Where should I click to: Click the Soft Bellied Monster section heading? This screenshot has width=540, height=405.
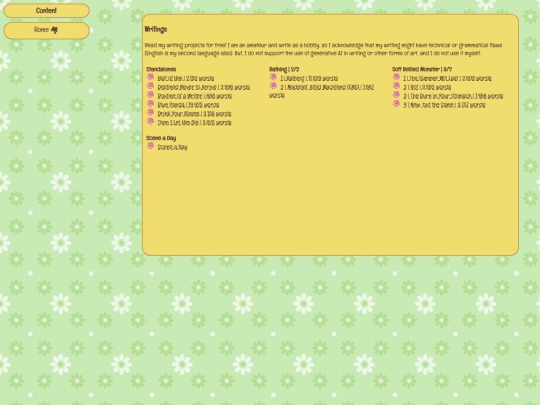coord(422,69)
